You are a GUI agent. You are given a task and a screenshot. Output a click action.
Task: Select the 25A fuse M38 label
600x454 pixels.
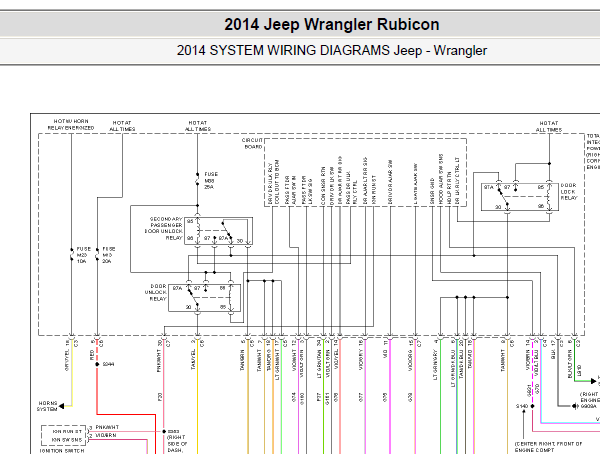tap(211, 180)
